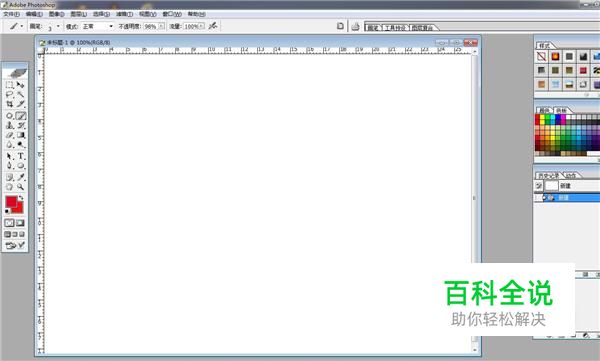Apply the No Style (red slash) preset
The width and height of the screenshot is (600, 361).
(541, 57)
